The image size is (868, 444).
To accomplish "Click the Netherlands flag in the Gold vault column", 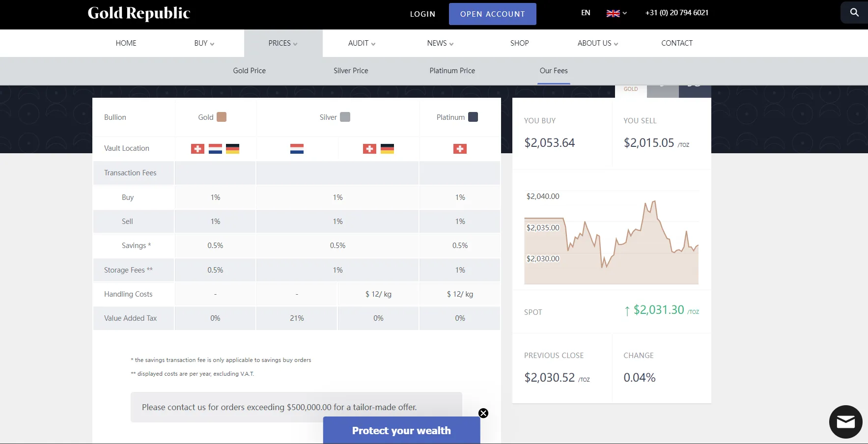I will [215, 149].
